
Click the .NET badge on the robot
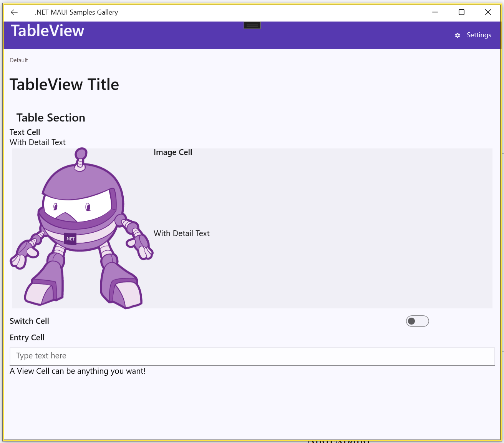[x=70, y=239]
